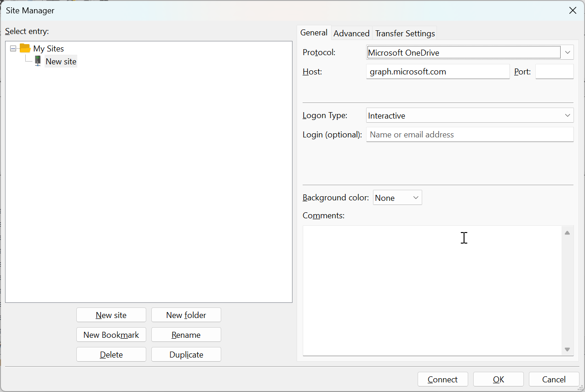Select the My Sites folder label
Viewport: 585px width, 392px height.
48,49
